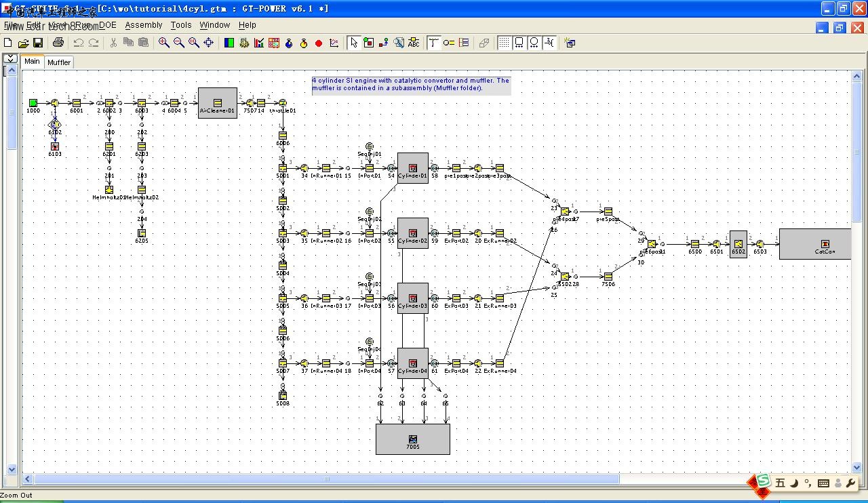Open the Window menu

click(214, 25)
